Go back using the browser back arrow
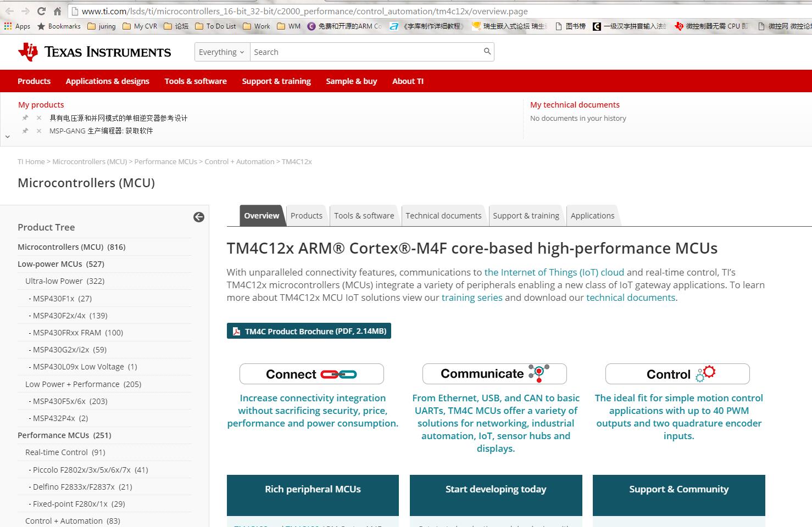812x527 pixels. [10, 11]
